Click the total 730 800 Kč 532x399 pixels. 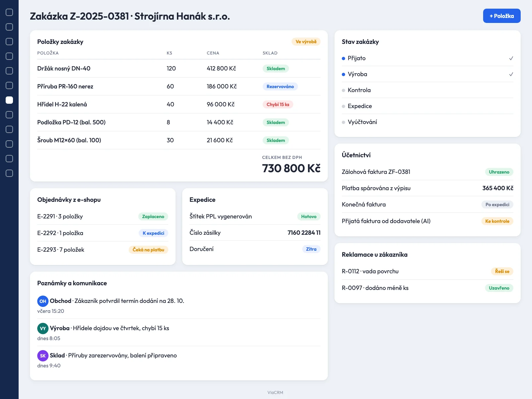coord(291,168)
